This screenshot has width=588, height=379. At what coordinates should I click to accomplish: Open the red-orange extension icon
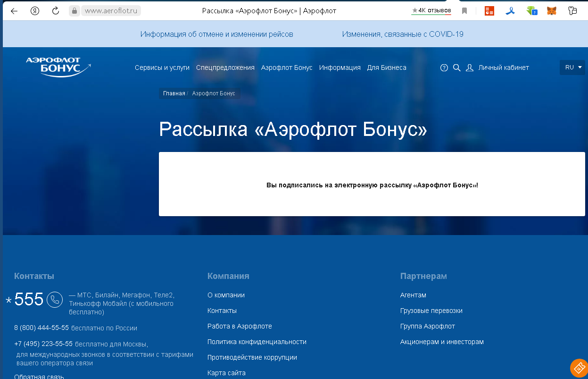(x=489, y=11)
